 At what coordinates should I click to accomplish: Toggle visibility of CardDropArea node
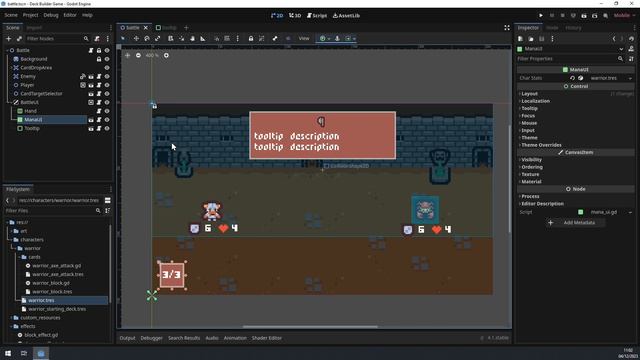click(x=107, y=68)
